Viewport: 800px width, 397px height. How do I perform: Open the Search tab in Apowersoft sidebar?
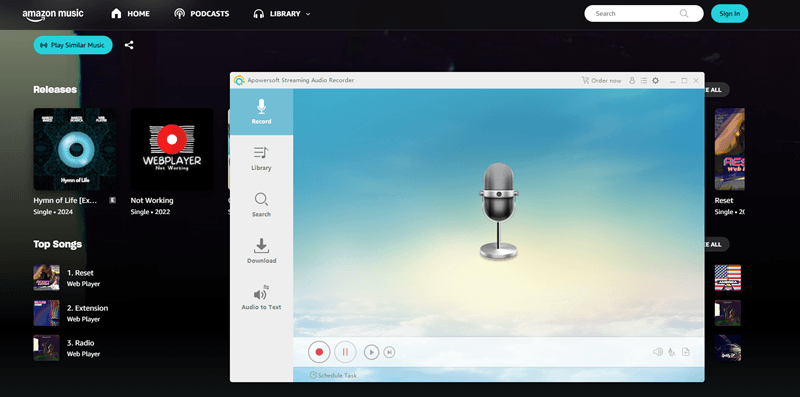(x=261, y=205)
